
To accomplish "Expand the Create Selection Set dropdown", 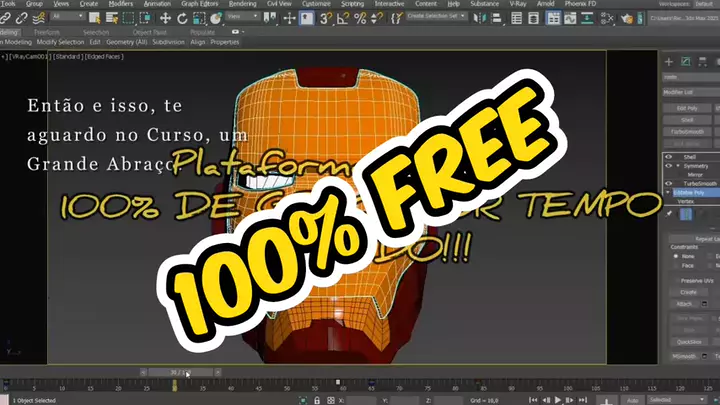I will pyautogui.click(x=439, y=17).
